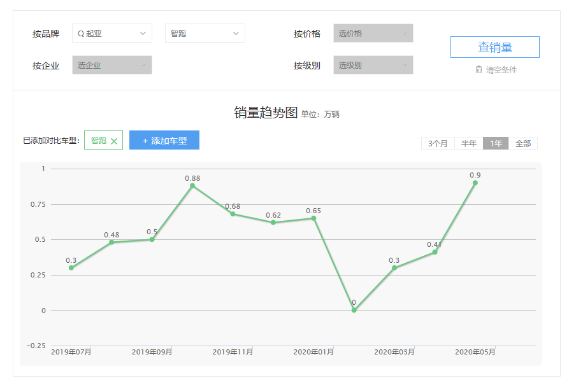The height and width of the screenshot is (392, 576).
Task: Open the 选企业 company dropdown
Action: pos(112,65)
